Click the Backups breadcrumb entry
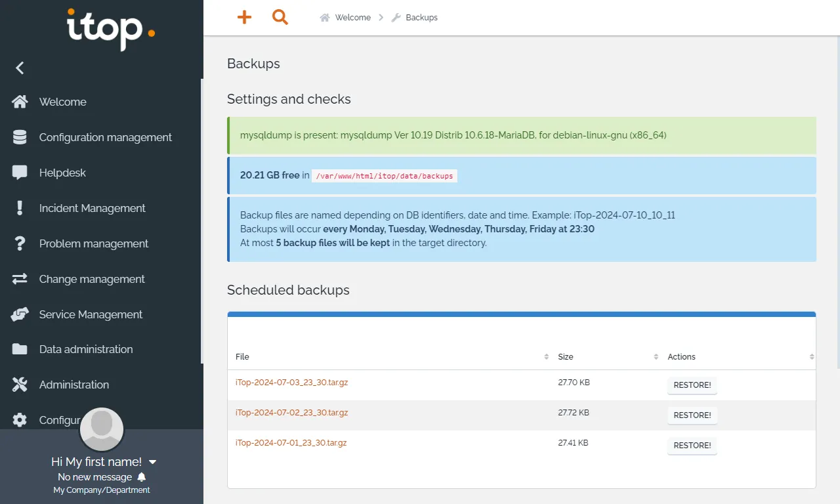840x504 pixels. click(x=421, y=18)
